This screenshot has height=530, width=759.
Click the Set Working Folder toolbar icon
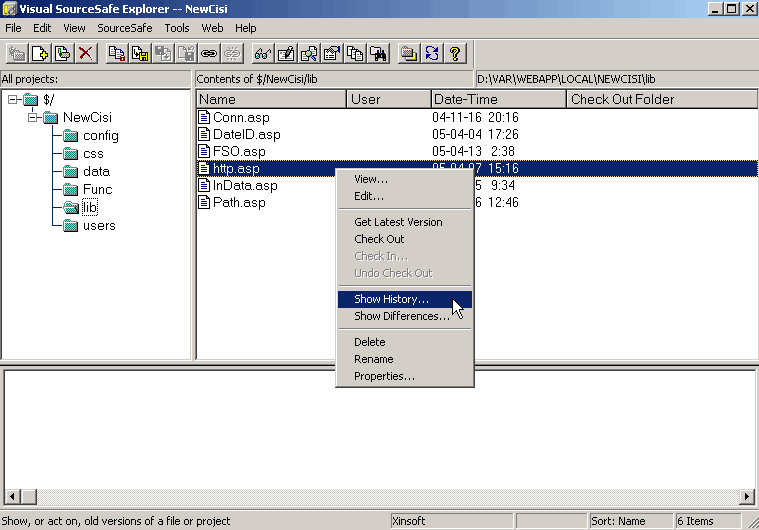[409, 54]
